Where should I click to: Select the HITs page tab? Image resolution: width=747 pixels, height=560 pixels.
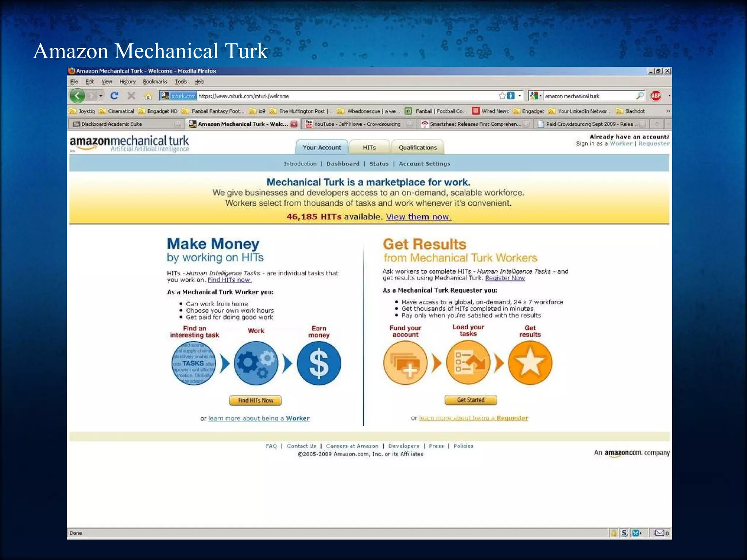tap(369, 147)
